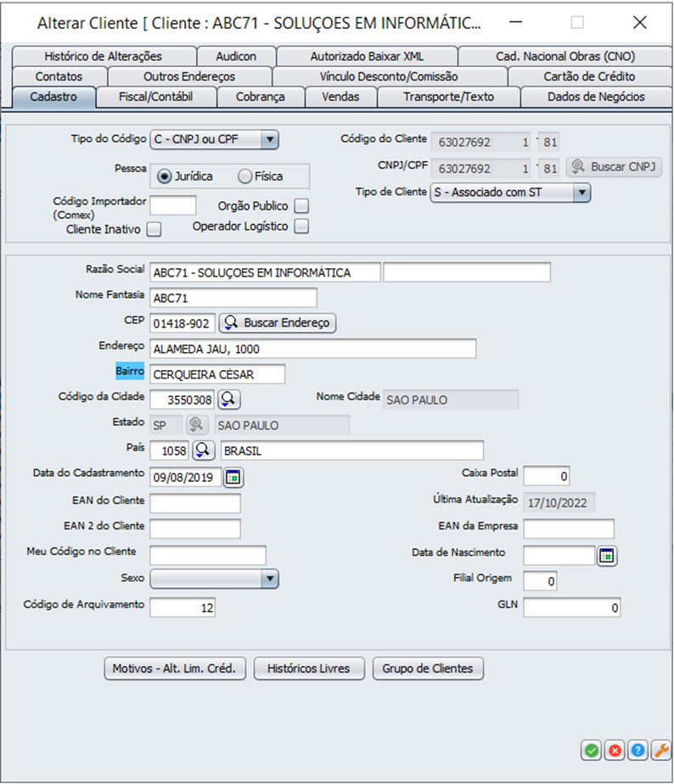
Task: Toggle the Cliente Inativo checkbox
Action: point(154,229)
